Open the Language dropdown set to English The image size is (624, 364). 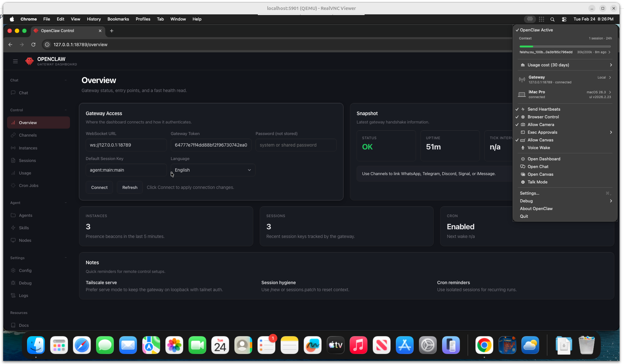coord(213,170)
